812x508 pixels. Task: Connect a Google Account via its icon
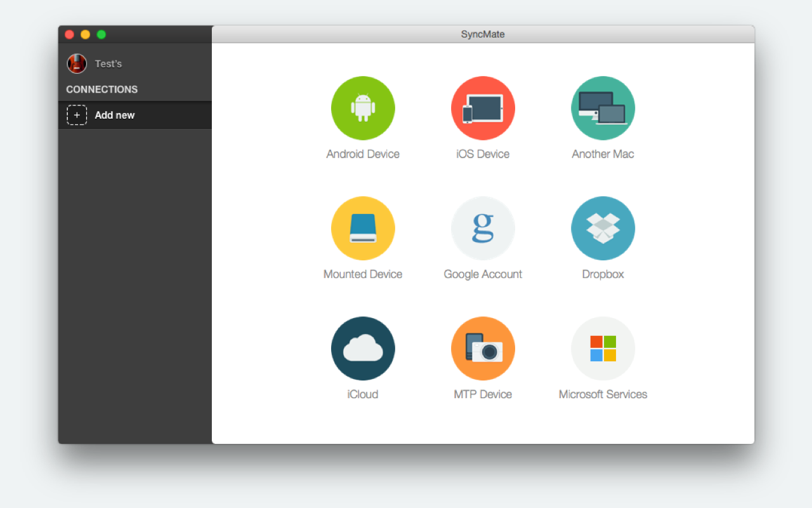coord(483,228)
